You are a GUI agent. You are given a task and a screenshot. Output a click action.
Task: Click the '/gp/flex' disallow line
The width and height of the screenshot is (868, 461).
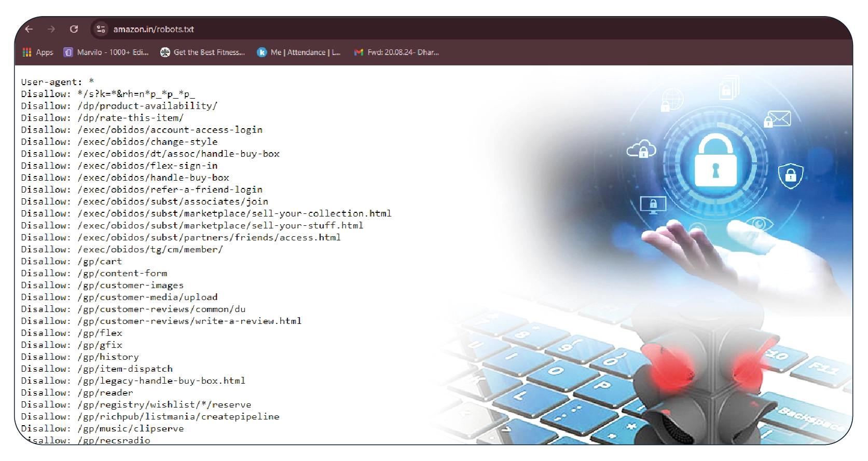(x=72, y=333)
